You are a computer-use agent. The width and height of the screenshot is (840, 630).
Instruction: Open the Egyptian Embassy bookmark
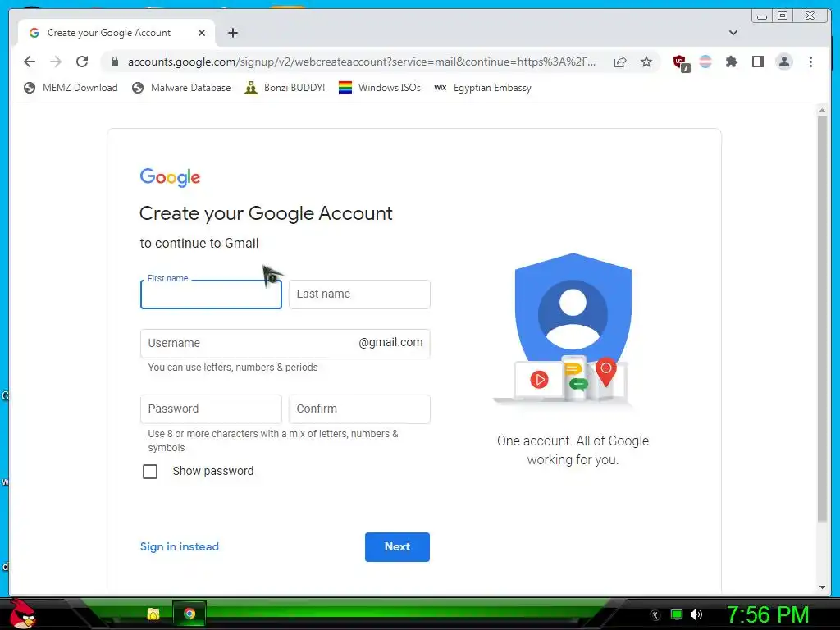click(482, 87)
